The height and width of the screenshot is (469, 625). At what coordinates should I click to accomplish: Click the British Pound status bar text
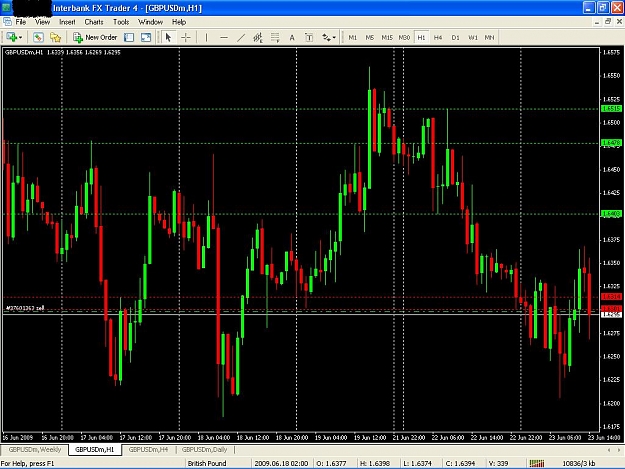[207, 463]
